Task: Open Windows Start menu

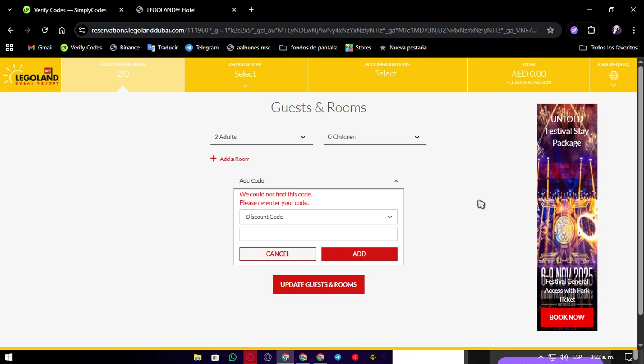Action: point(9,357)
